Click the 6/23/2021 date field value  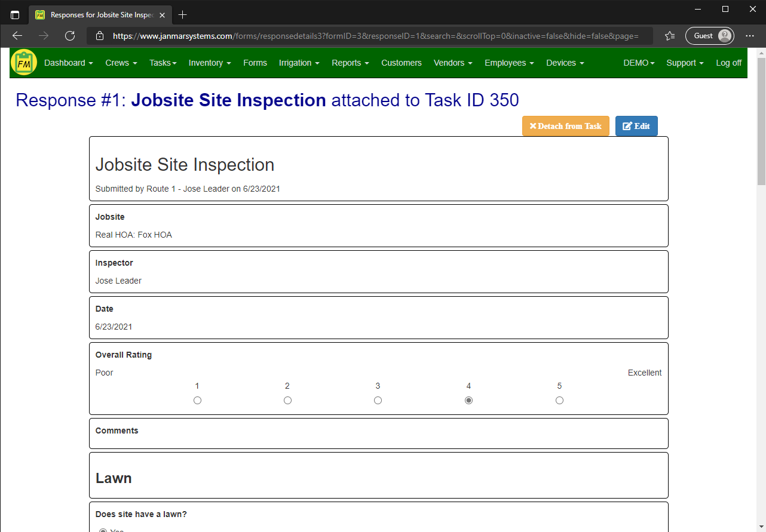pyautogui.click(x=114, y=327)
